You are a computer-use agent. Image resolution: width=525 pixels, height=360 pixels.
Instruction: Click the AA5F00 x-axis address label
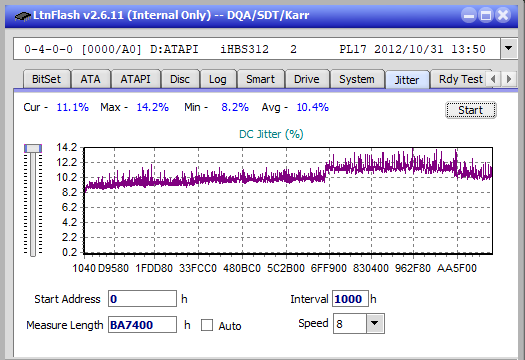457,268
